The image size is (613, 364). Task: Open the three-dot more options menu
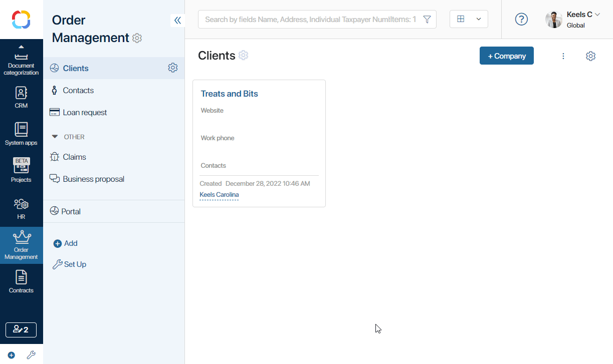[x=563, y=56]
